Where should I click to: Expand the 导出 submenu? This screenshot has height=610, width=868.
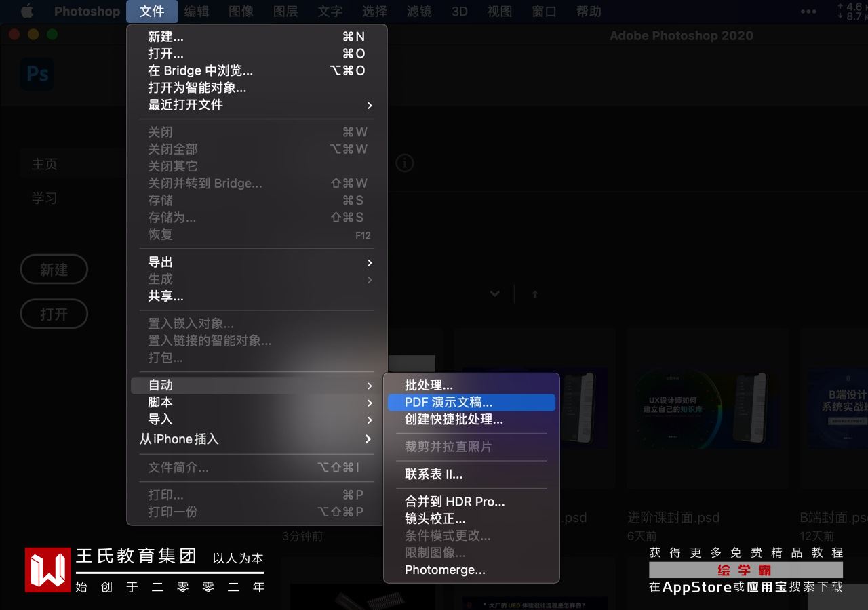(x=257, y=262)
